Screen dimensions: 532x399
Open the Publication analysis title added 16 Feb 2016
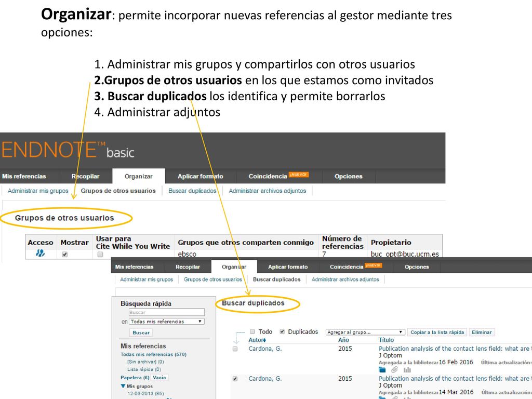point(455,349)
